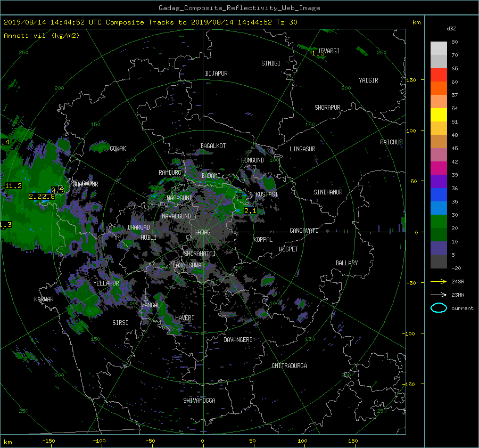The image size is (479, 448).
Task: Click the LINGASUR town label
Action: tap(302, 149)
